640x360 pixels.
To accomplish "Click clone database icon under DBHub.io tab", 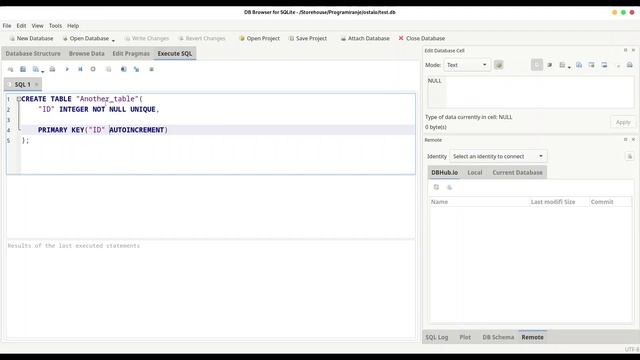I will [449, 187].
